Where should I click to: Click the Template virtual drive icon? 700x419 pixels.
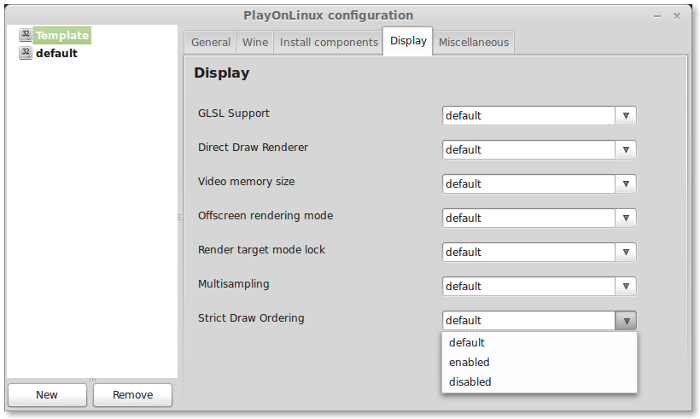pos(25,35)
